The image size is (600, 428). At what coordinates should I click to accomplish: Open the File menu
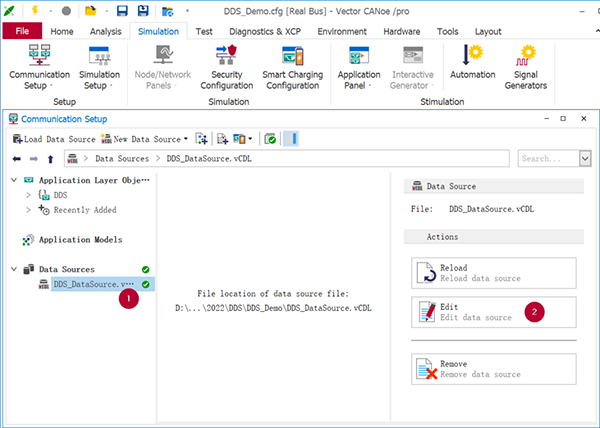click(22, 31)
